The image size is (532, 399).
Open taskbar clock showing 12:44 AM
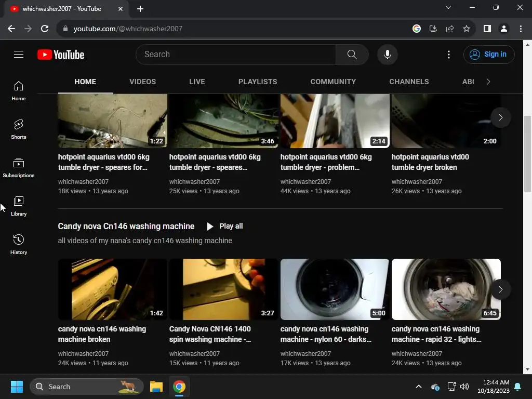[x=494, y=387]
